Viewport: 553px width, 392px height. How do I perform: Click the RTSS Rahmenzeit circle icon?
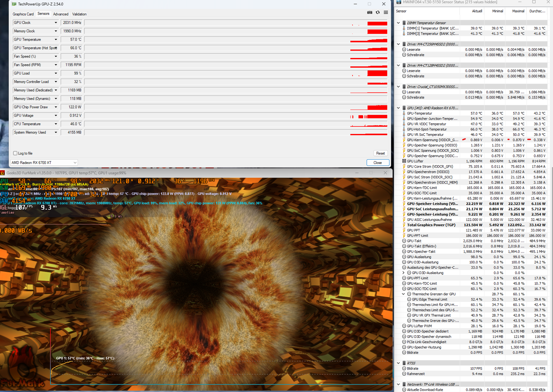(x=404, y=374)
